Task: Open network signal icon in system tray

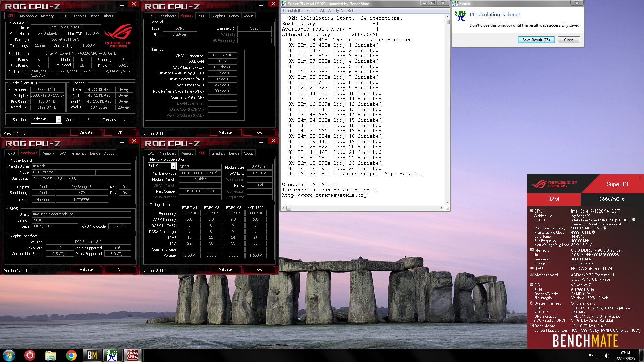Action: click(599, 356)
